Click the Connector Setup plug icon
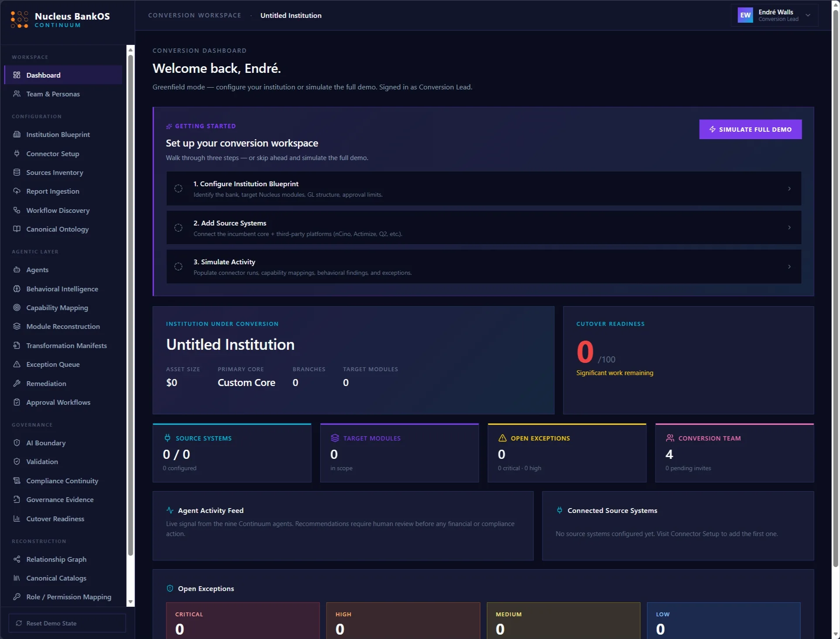Screen dimensions: 840x639 [x=17, y=154]
